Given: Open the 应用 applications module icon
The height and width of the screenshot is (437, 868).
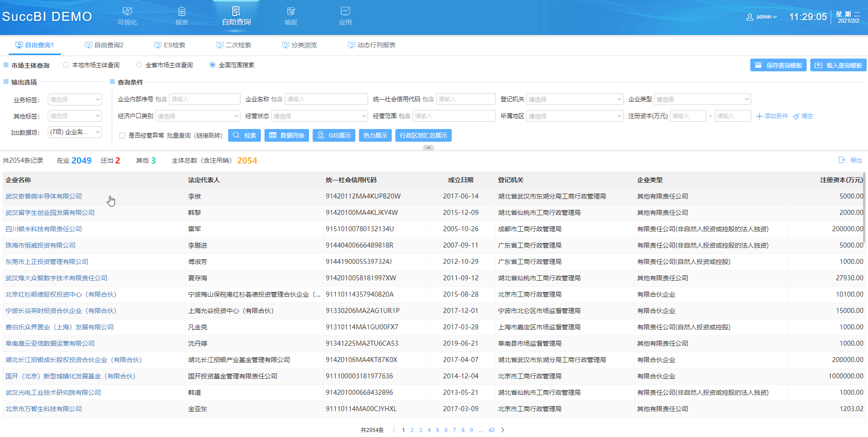Looking at the screenshot, I should click(x=345, y=11).
